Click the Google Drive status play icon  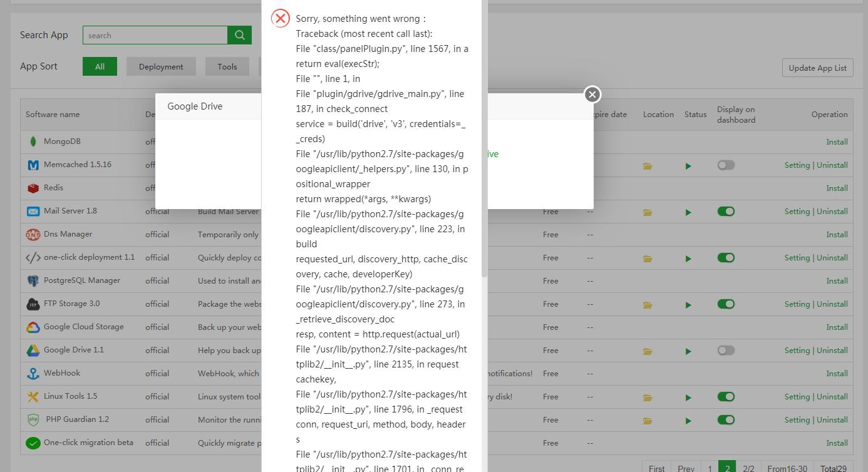[688, 351]
